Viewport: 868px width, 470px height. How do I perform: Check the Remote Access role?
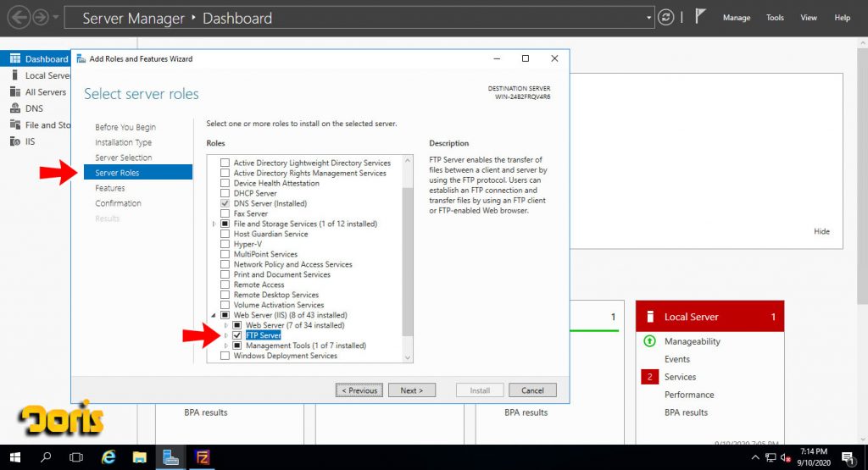click(x=225, y=285)
